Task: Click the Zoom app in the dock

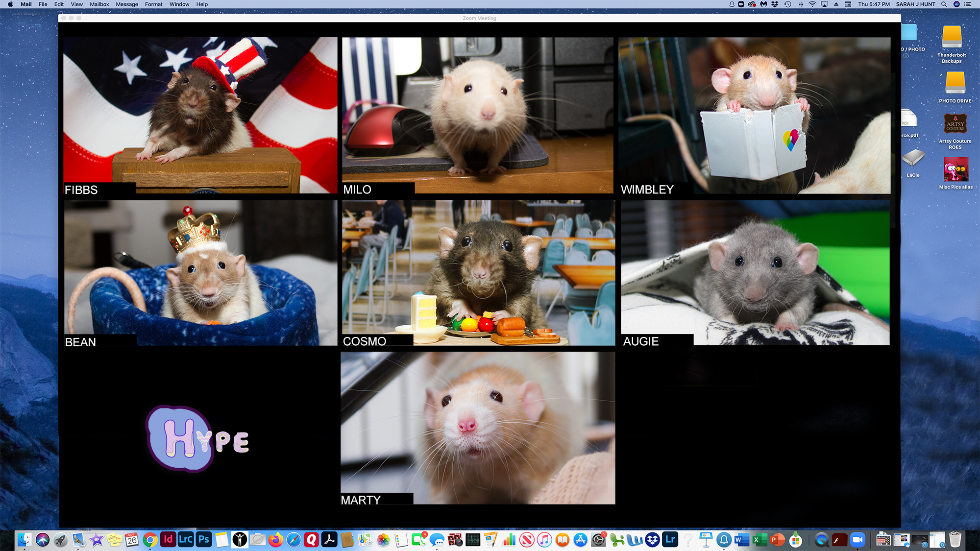Action: tap(857, 540)
